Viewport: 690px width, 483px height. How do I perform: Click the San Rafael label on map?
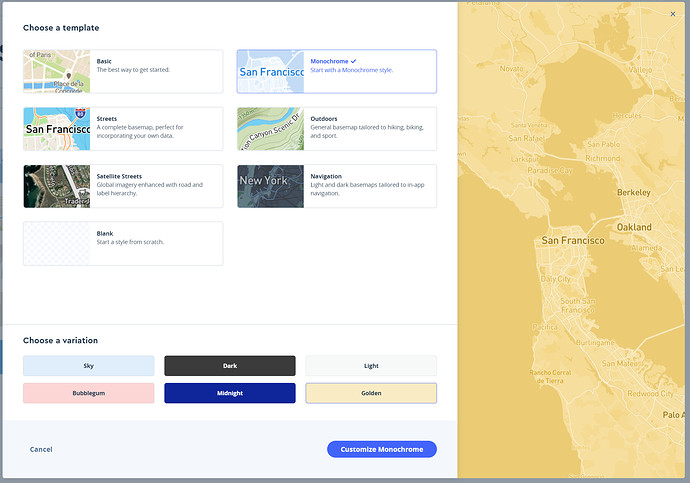527,138
